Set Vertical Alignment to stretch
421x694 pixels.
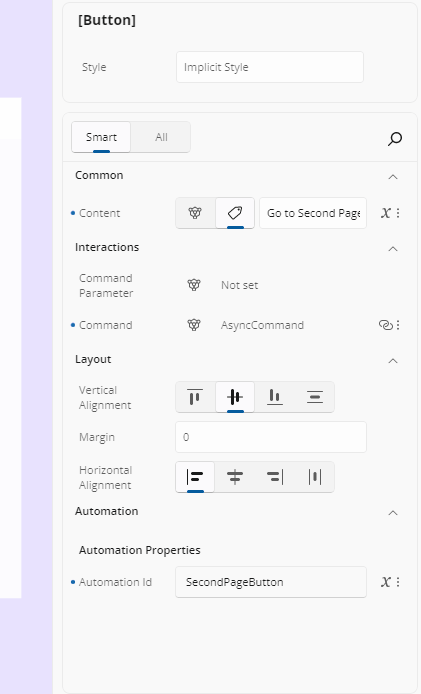coord(315,397)
